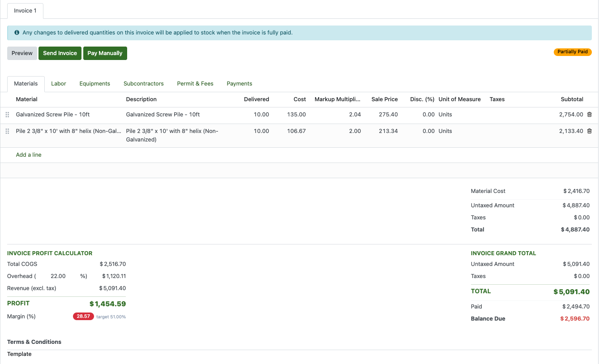
Task: Delete the Pile 2 3/8" non-galvanized line
Action: [x=589, y=131]
